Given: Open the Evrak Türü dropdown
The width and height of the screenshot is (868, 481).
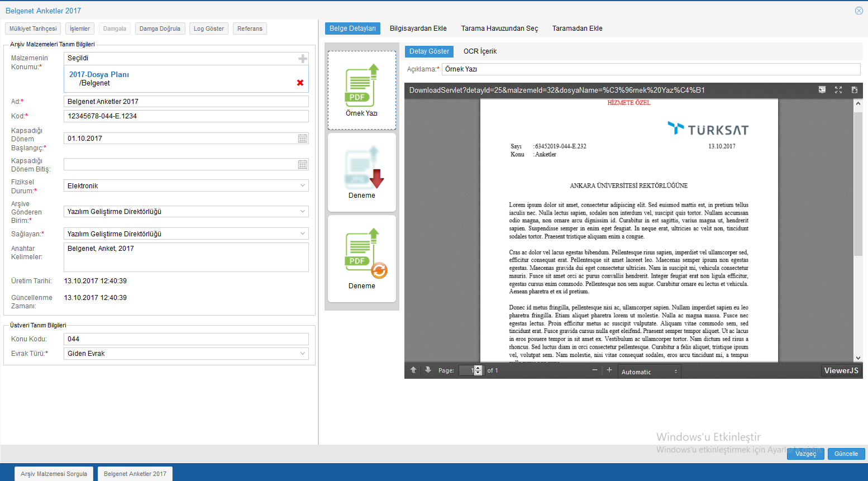Looking at the screenshot, I should 303,354.
